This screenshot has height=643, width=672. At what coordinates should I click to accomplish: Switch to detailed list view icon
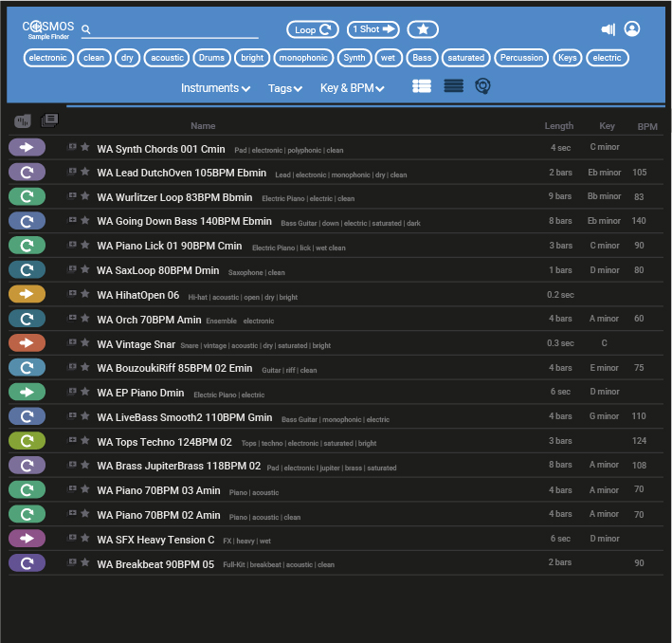[422, 86]
